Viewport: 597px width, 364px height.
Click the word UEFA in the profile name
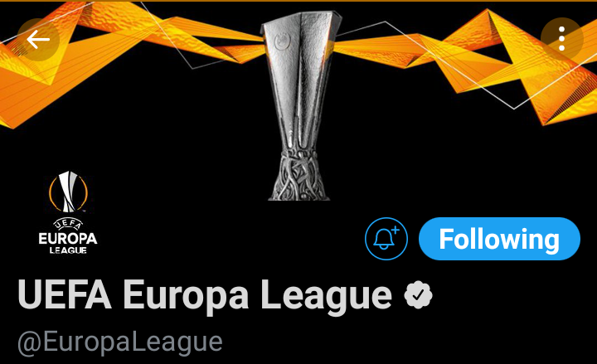(65, 294)
